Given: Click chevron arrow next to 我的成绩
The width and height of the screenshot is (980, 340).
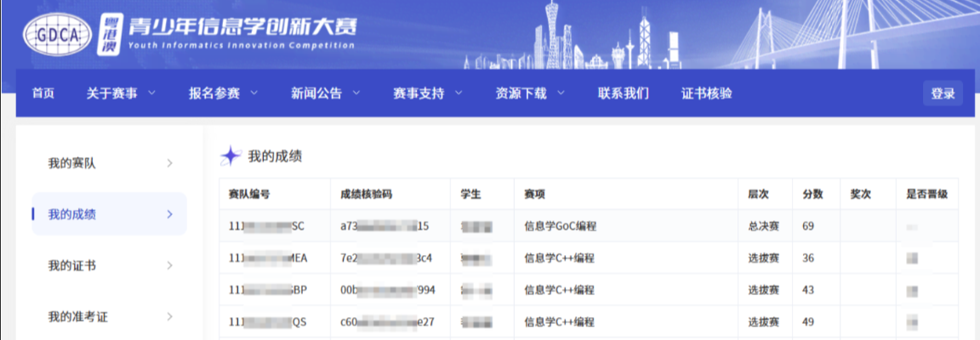Looking at the screenshot, I should (169, 214).
